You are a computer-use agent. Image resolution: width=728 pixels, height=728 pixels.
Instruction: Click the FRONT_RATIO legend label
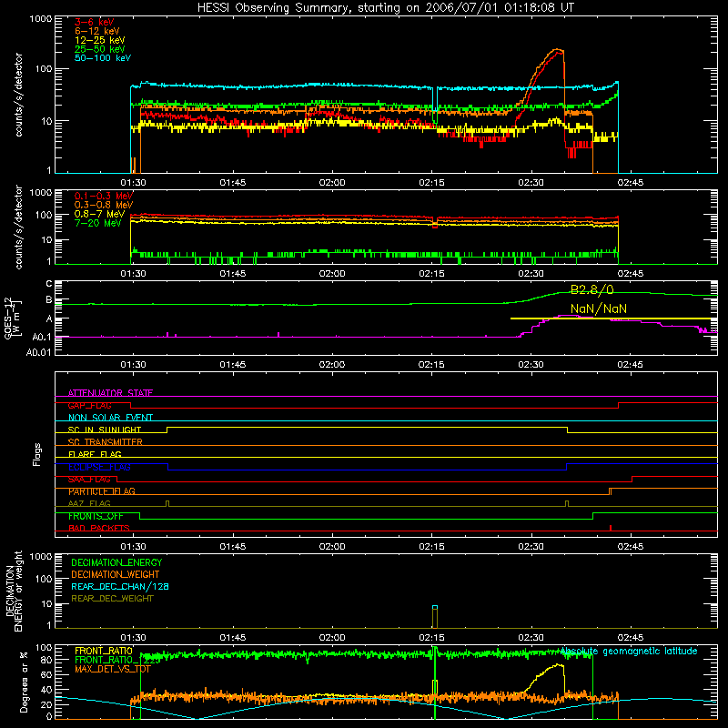coord(104,651)
